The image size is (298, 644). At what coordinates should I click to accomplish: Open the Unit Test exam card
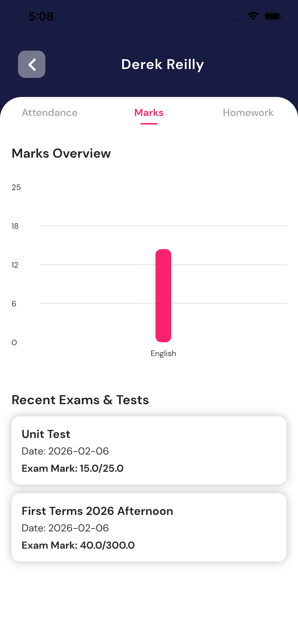(x=149, y=450)
